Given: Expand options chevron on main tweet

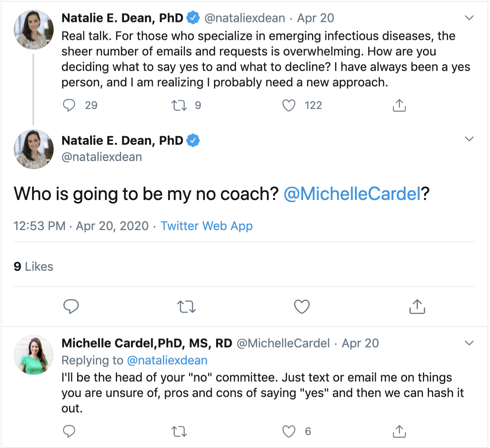Looking at the screenshot, I should [x=469, y=139].
